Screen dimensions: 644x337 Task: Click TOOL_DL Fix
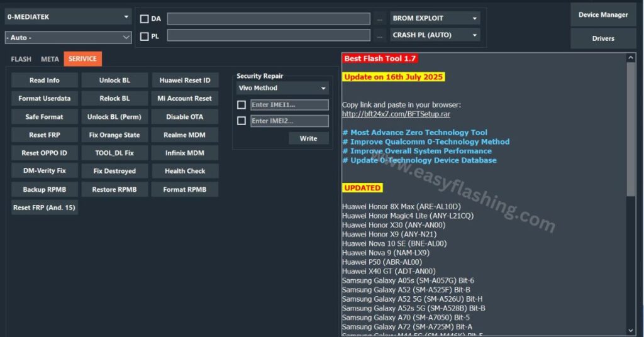[x=114, y=153]
